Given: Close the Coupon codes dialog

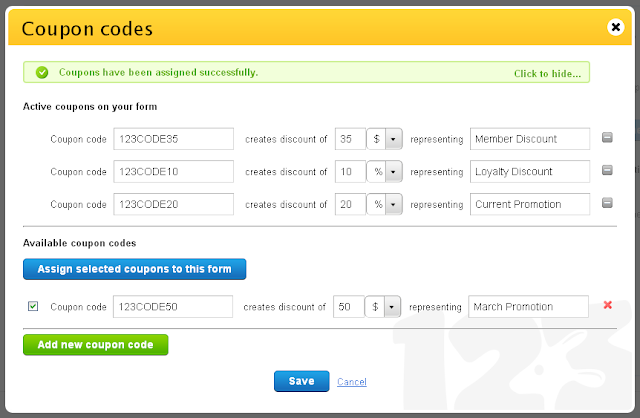Looking at the screenshot, I should [x=616, y=27].
